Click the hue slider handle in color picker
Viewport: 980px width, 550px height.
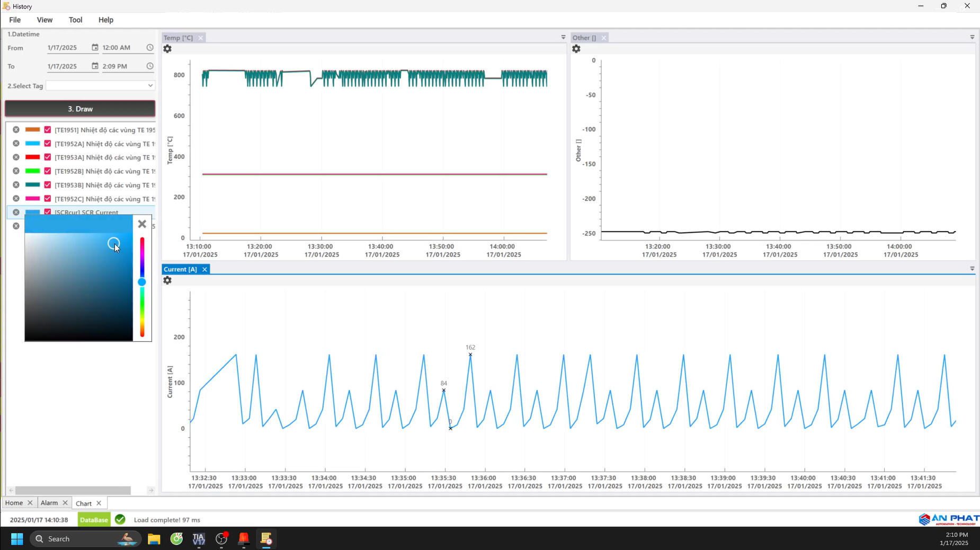click(142, 282)
